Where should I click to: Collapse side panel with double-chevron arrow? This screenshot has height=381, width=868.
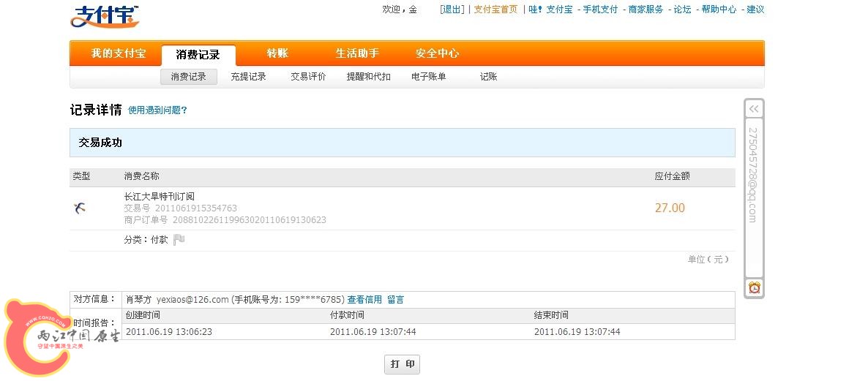pos(754,109)
